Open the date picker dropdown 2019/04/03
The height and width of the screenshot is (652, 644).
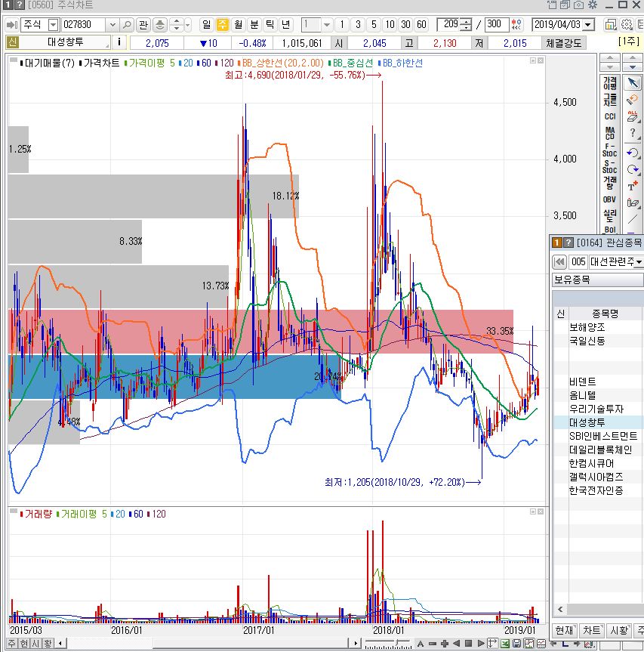[588, 24]
